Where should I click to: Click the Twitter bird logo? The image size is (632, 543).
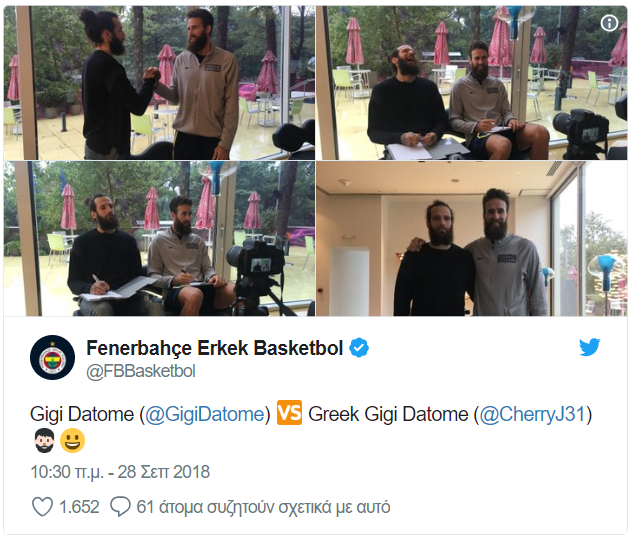[590, 347]
